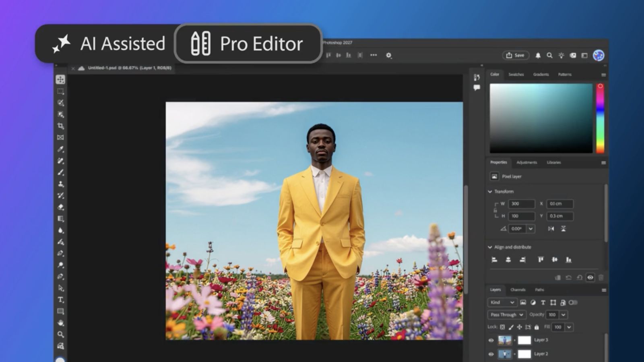Select the Crop tool

60,126
